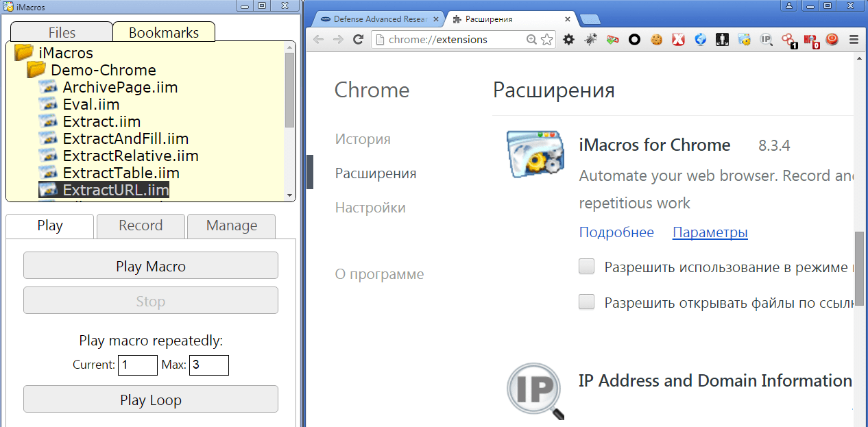This screenshot has height=427, width=868.
Task: Click the tree scrollbar down arrow
Action: (290, 195)
